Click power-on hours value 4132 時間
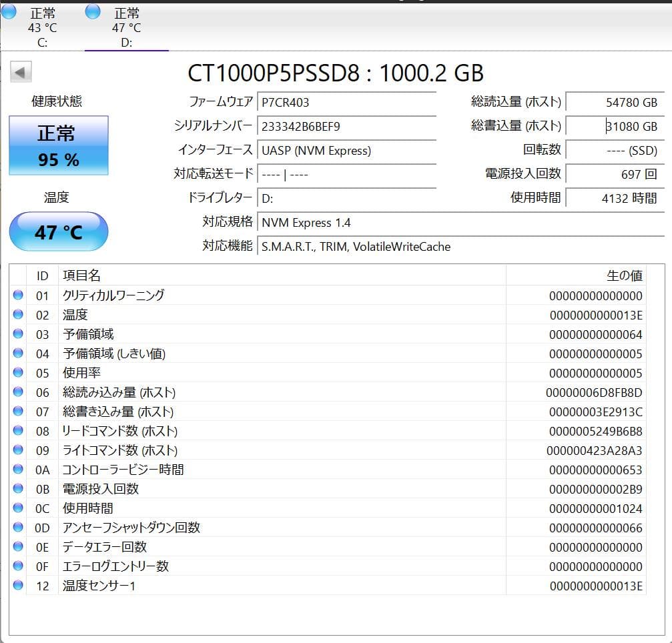This screenshot has height=643, width=672. coord(615,198)
